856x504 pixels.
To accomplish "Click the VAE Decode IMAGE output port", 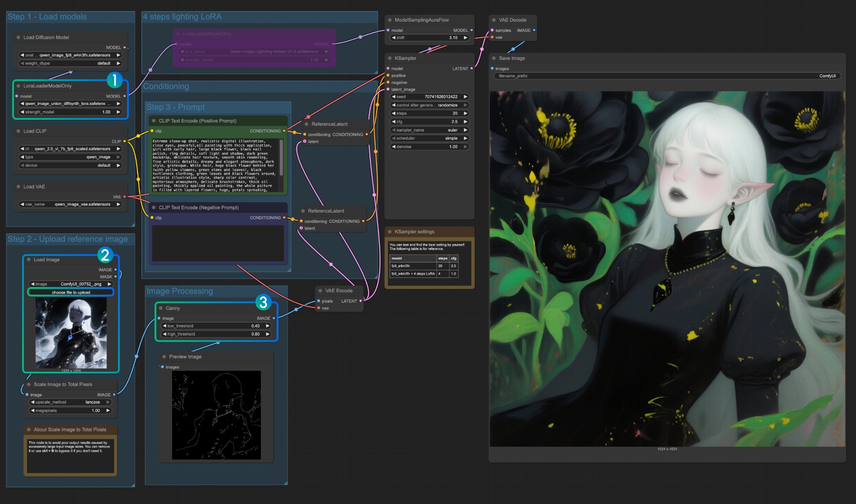I will [x=534, y=30].
